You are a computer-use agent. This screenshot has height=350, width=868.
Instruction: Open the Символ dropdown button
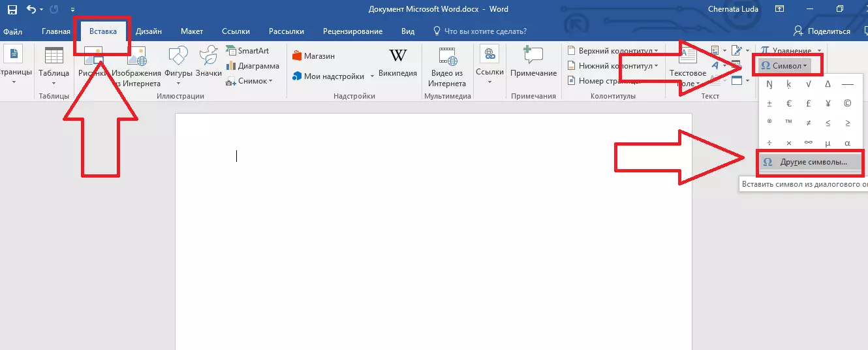pyautogui.click(x=786, y=66)
